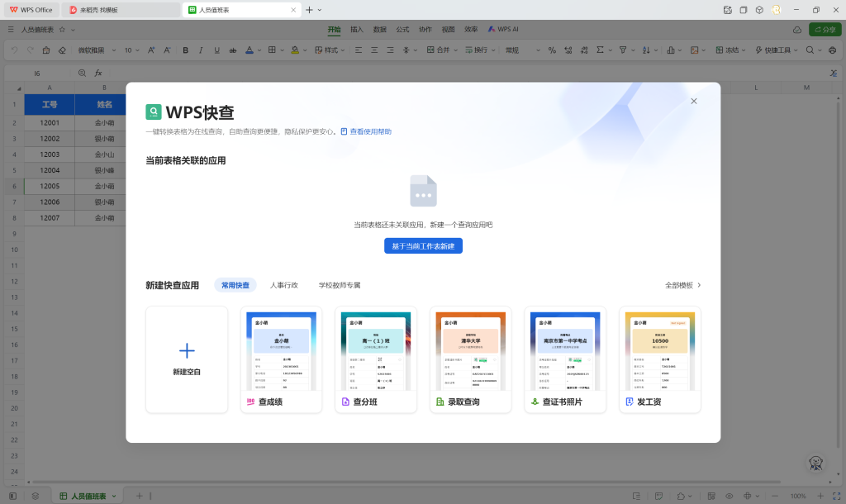The width and height of the screenshot is (846, 504).
Task: Click the 查分班 template icon
Action: (x=345, y=402)
